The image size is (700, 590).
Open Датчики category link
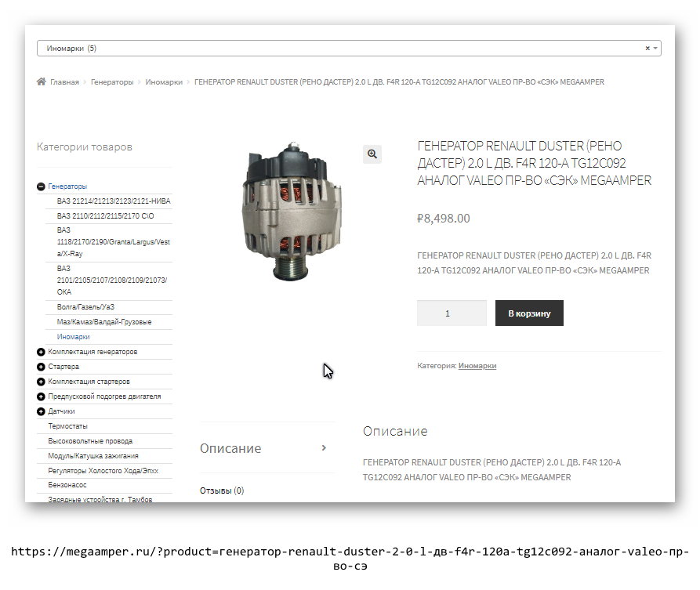click(x=61, y=411)
